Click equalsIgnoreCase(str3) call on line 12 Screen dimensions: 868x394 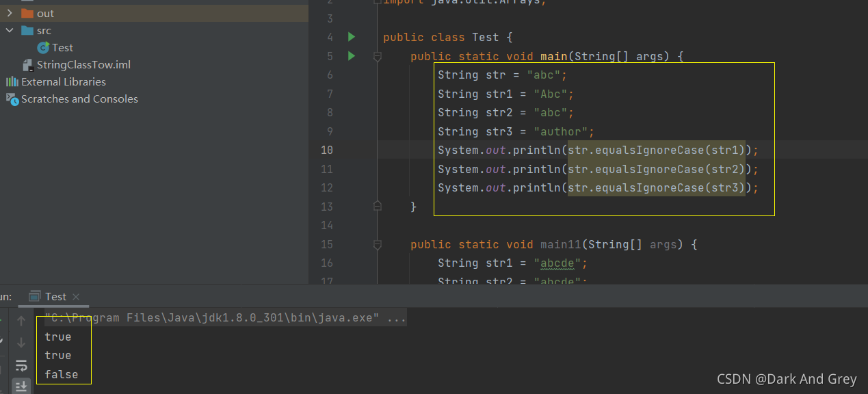[670, 187]
